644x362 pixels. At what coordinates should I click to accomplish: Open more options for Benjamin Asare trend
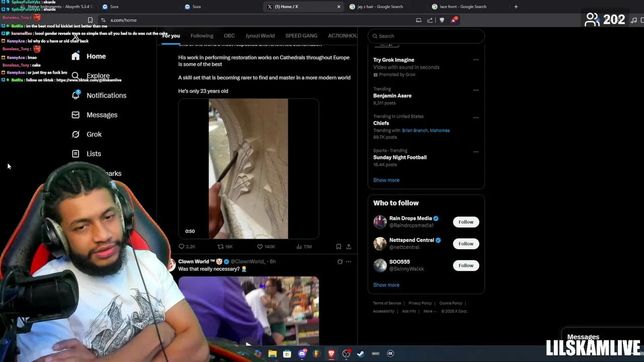[x=475, y=90]
